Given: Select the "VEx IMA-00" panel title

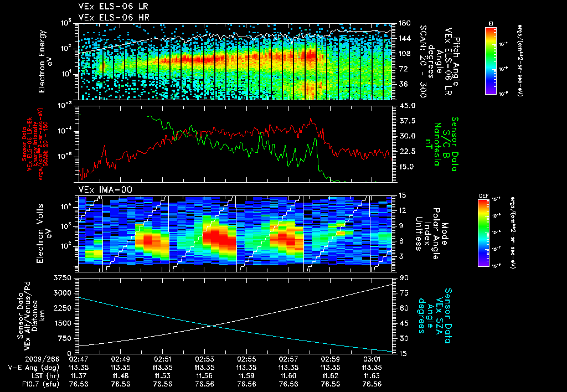Looking at the screenshot, I should (105, 190).
